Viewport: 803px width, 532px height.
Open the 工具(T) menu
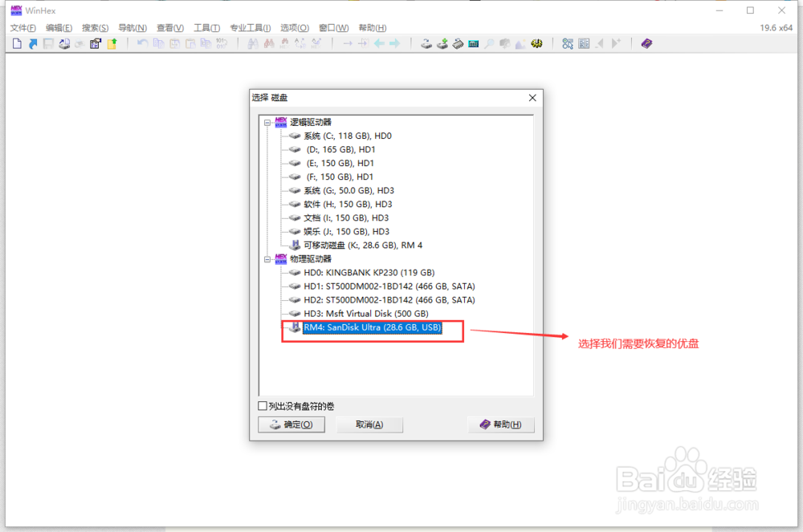[x=207, y=27]
